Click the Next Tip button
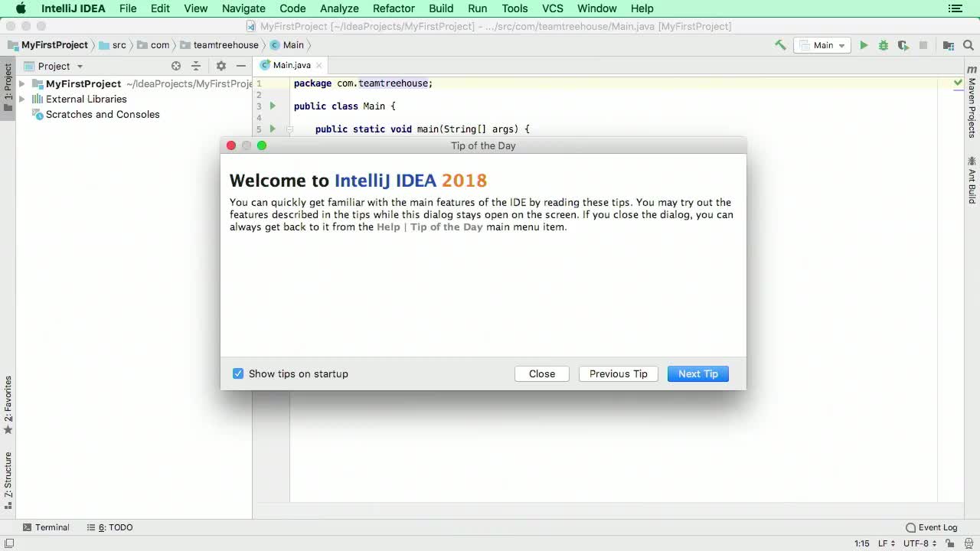This screenshot has height=551, width=980. [698, 373]
